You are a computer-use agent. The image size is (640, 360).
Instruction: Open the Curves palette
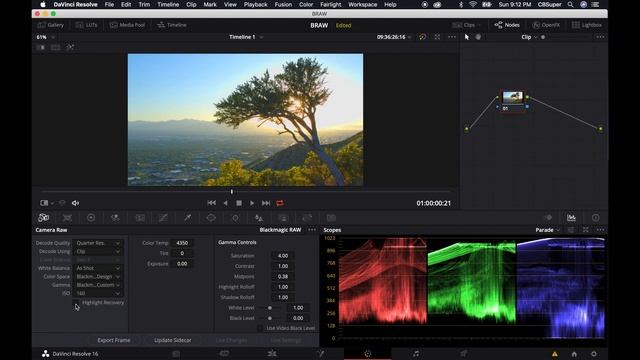click(163, 218)
